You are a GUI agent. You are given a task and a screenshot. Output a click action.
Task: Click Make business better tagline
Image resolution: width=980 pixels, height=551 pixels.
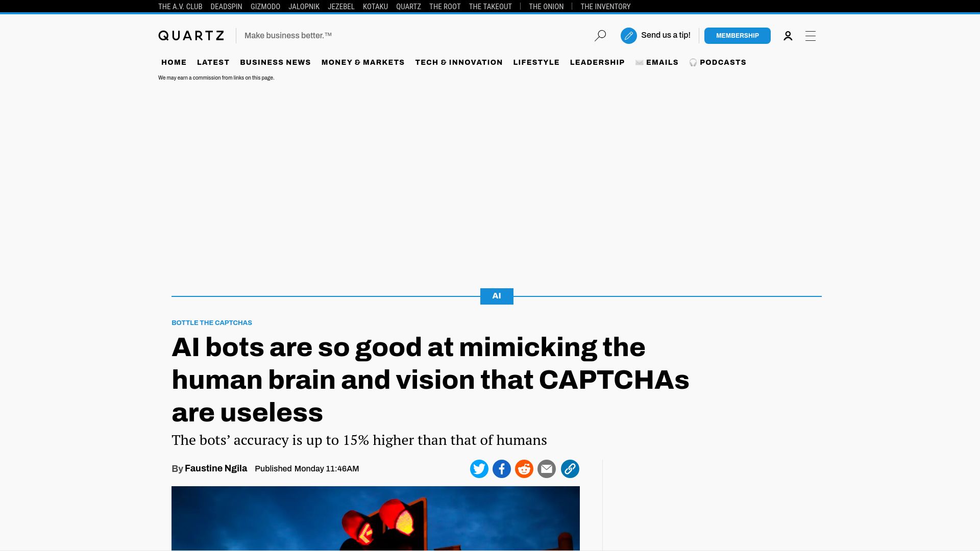[288, 36]
